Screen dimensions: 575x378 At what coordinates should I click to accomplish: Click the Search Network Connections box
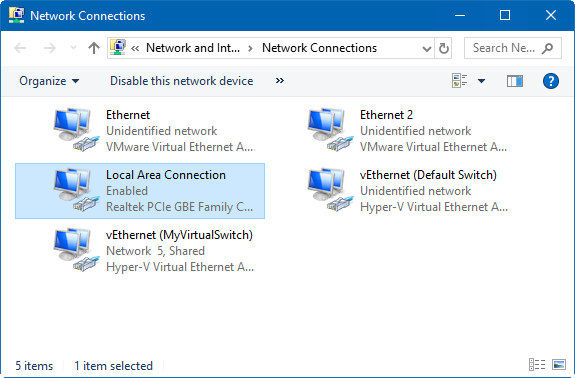coord(513,48)
